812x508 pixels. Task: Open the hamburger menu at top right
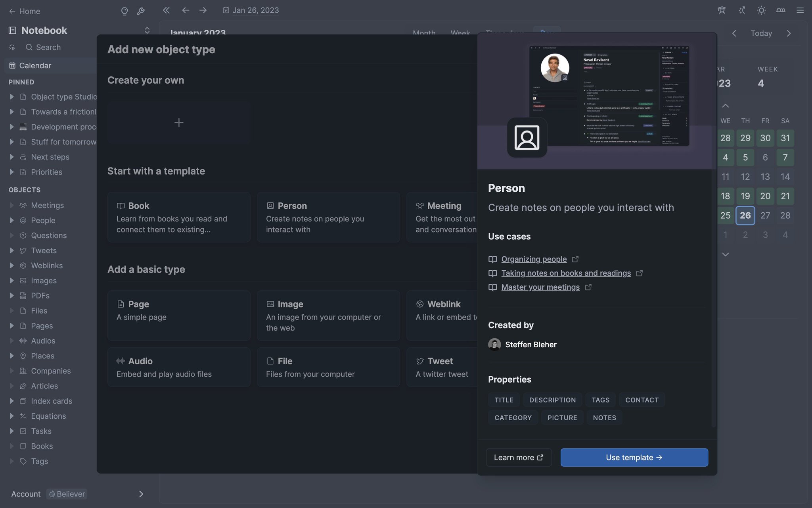click(799, 10)
